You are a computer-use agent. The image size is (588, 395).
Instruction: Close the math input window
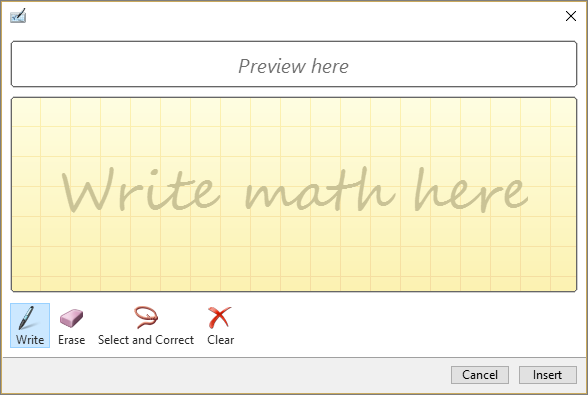pyautogui.click(x=571, y=16)
